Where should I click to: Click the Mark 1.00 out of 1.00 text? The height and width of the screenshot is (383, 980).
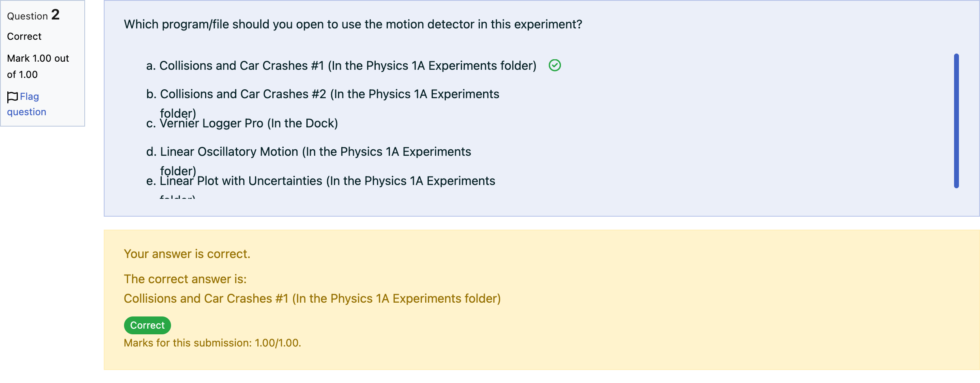(38, 67)
